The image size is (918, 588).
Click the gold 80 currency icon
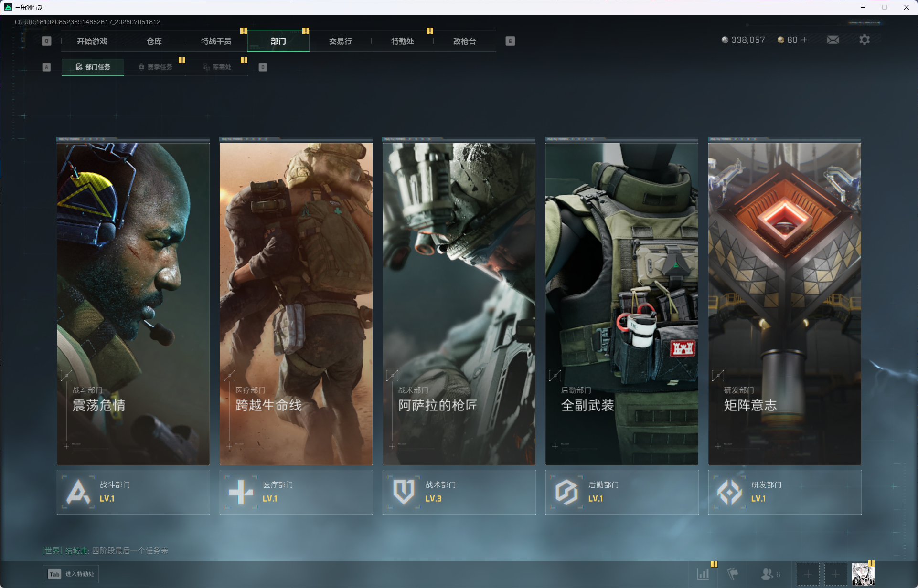point(781,40)
